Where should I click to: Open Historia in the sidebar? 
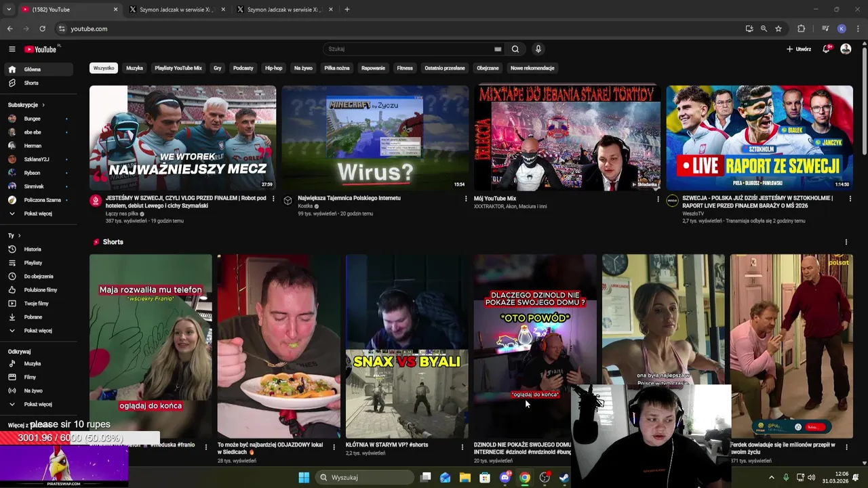(x=38, y=249)
